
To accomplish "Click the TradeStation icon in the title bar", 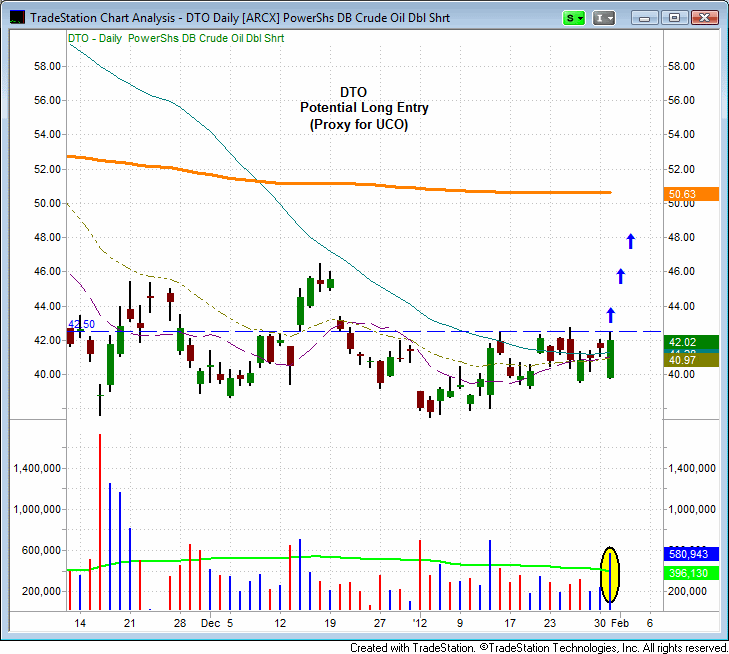I will pyautogui.click(x=17, y=18).
